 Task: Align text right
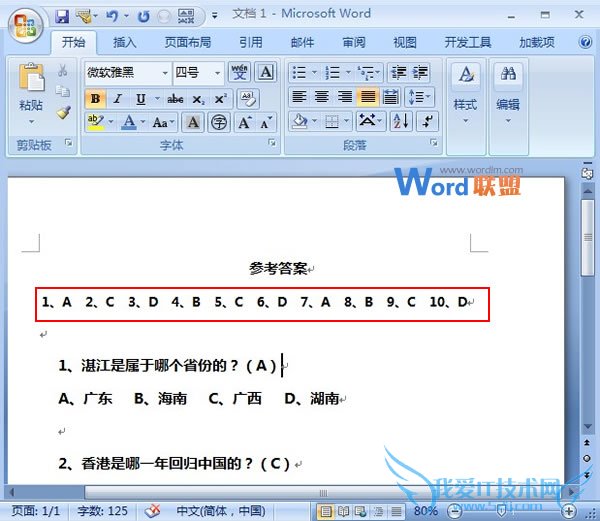345,96
